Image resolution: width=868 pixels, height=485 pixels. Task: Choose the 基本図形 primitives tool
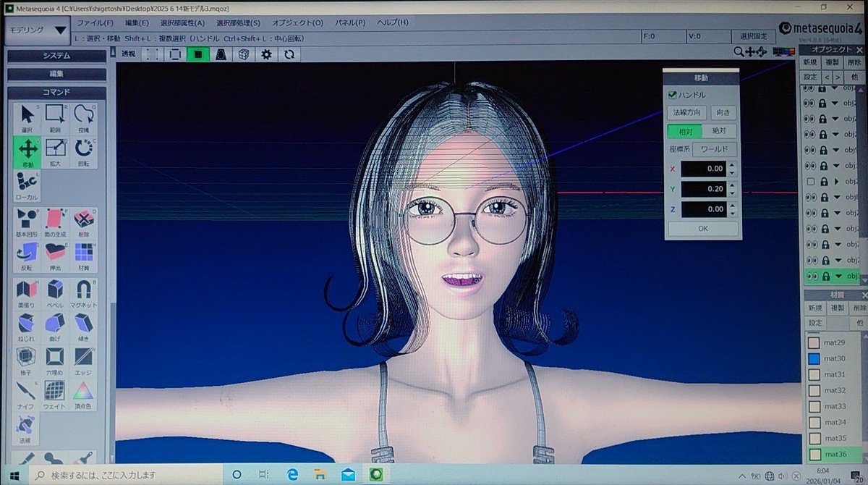pos(27,223)
